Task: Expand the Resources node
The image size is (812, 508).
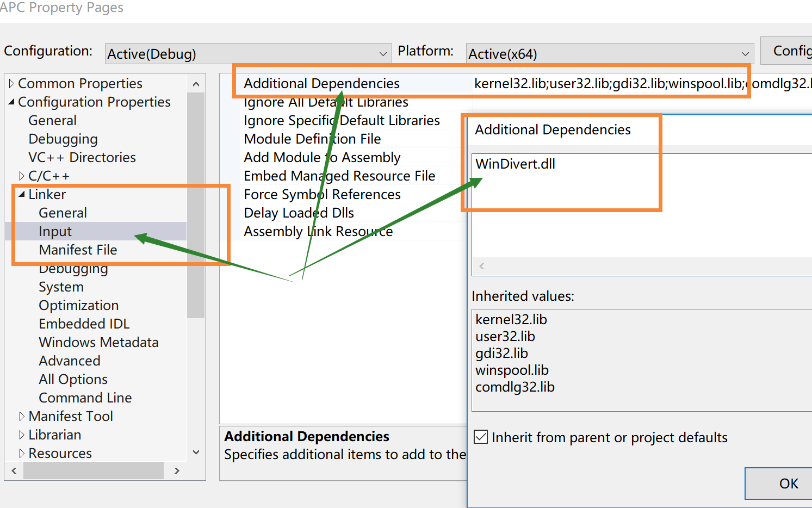Action: click(21, 453)
